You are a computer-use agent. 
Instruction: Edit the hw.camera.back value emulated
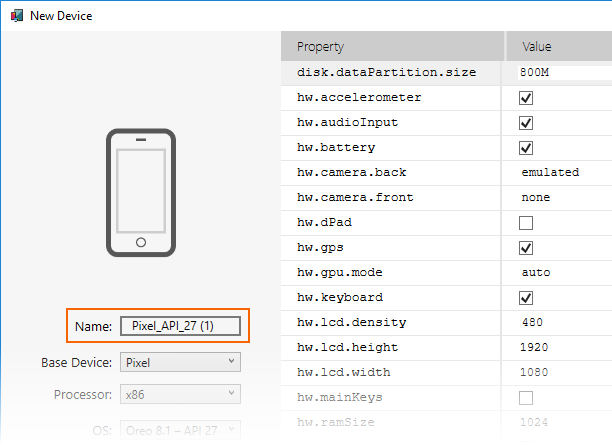[550, 173]
